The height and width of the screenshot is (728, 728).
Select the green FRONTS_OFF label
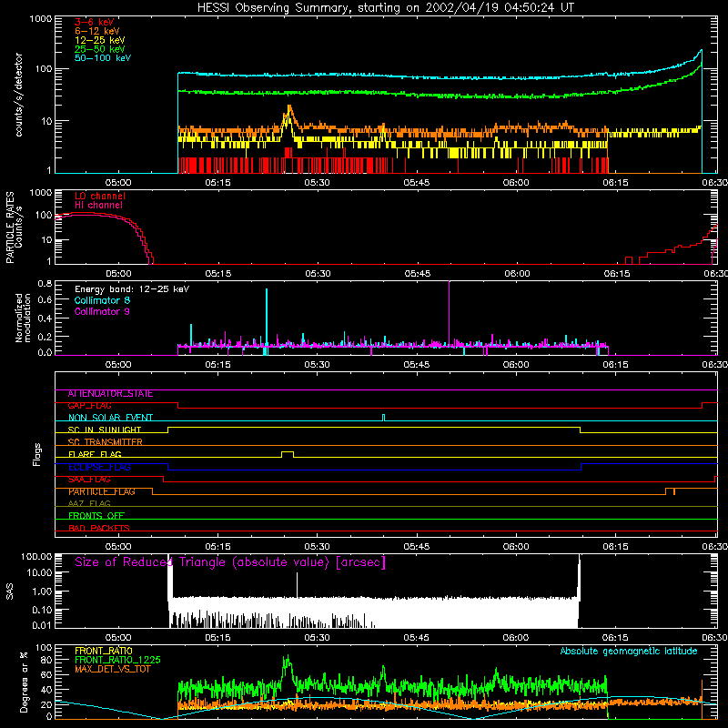[x=96, y=516]
